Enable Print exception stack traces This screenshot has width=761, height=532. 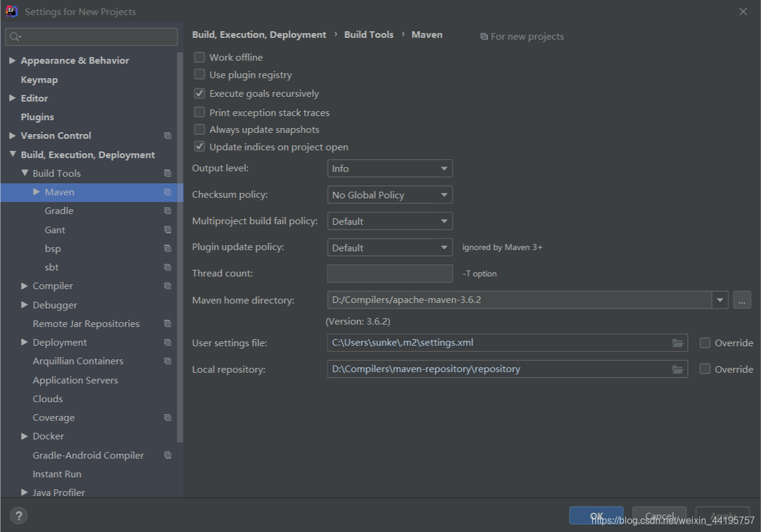click(200, 112)
